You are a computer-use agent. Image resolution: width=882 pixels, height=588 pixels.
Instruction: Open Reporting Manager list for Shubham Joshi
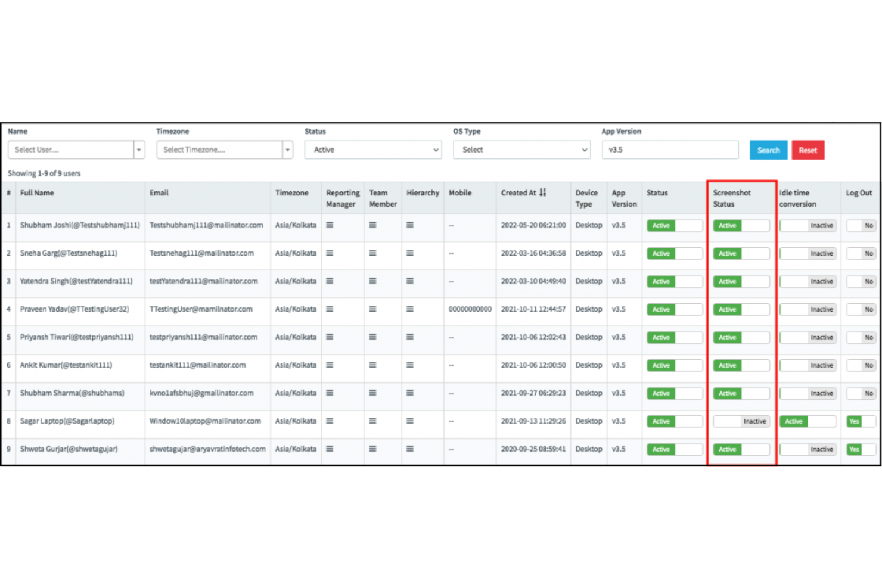pos(330,225)
